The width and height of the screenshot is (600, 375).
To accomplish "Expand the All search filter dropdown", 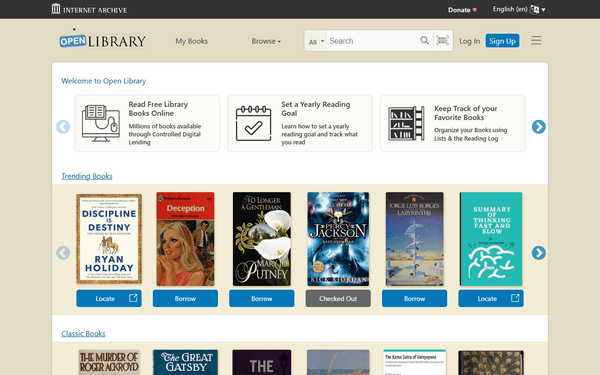I will coord(316,41).
